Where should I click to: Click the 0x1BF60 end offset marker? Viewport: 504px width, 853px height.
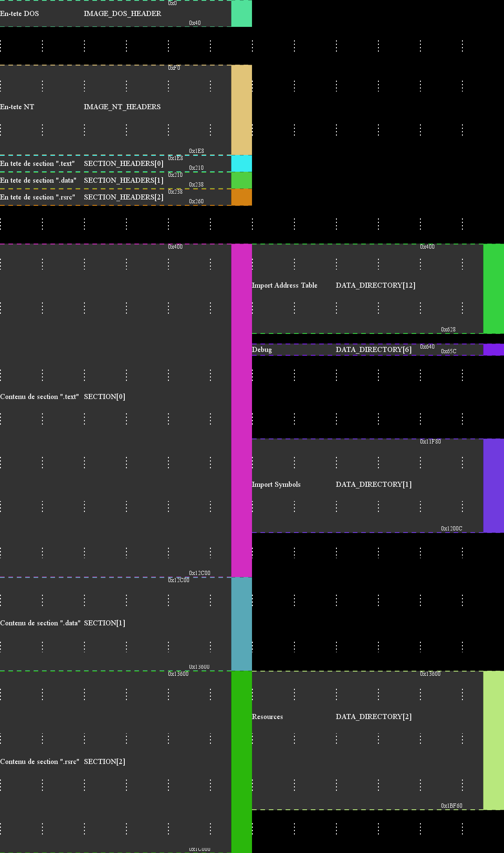(x=451, y=806)
